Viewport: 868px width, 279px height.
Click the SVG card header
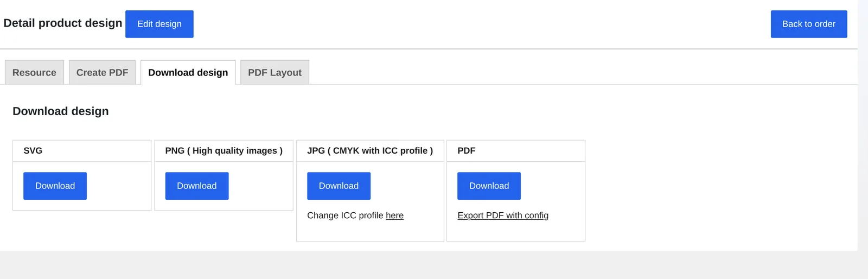coord(82,151)
